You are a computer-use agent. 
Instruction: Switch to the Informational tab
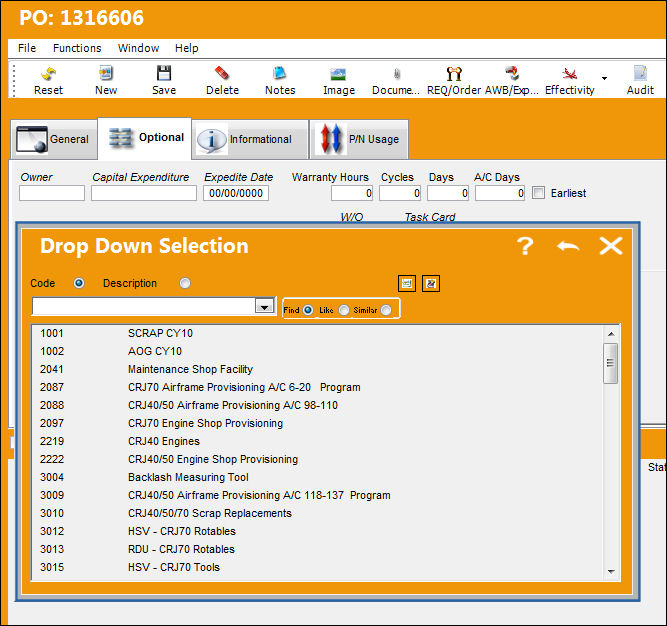pos(250,139)
